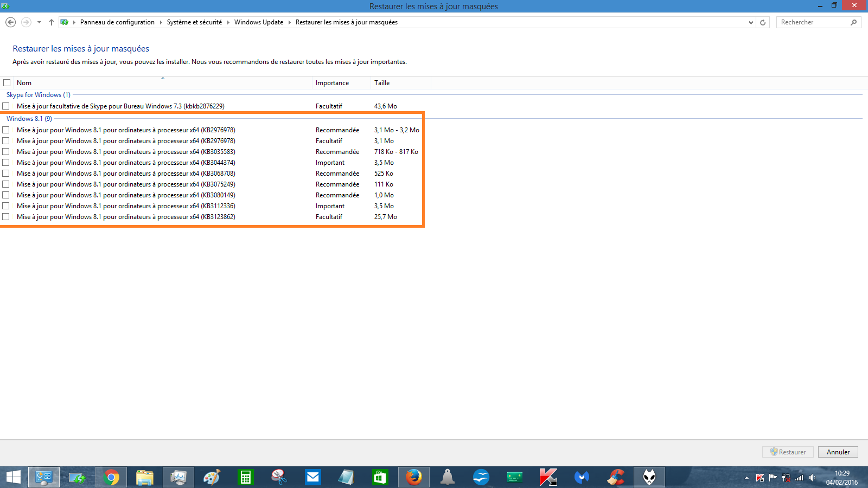Check the Skype KB2876229 update checkbox
The width and height of the screenshot is (868, 488).
pyautogui.click(x=6, y=106)
